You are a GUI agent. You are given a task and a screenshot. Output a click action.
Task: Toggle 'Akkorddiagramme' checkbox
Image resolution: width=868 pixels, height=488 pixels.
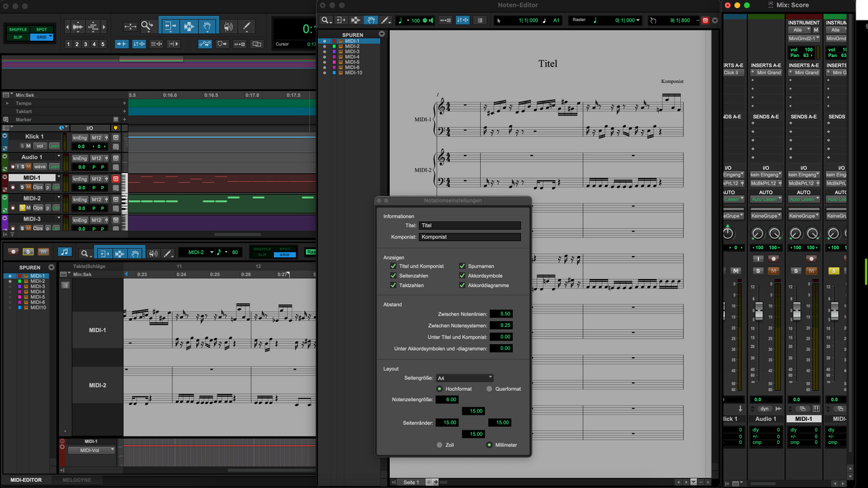click(462, 285)
